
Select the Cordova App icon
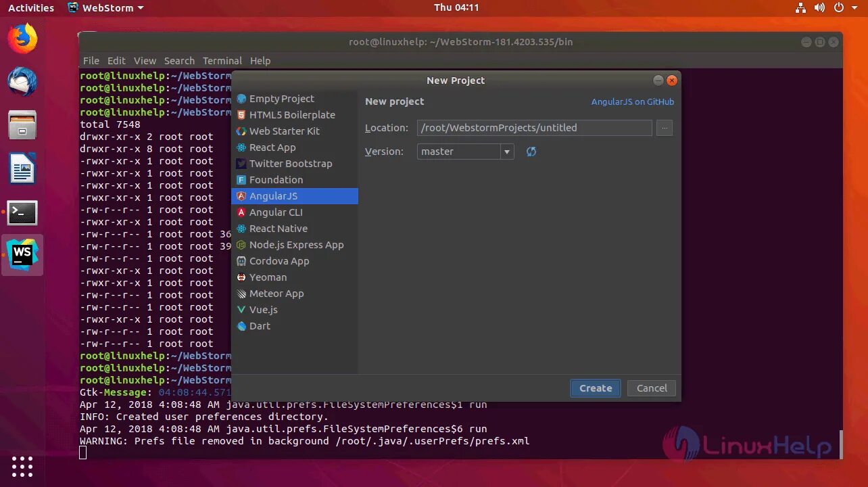pos(241,261)
